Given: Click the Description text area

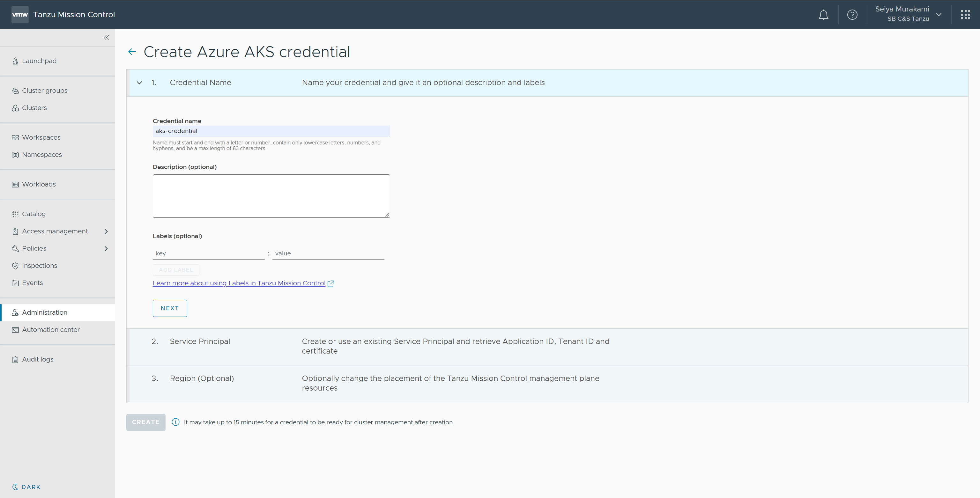Looking at the screenshot, I should coord(271,196).
